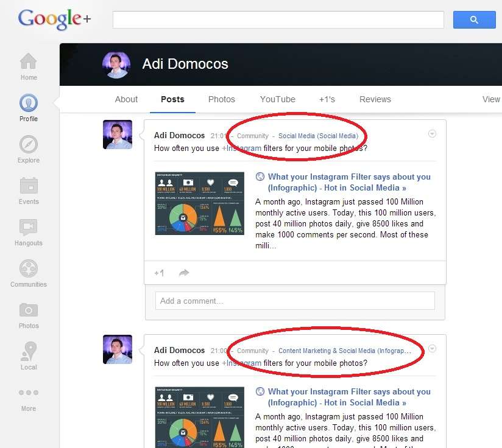Open the Social Media (Social Media) community link
Screen dimensions: 502x448
pyautogui.click(x=318, y=136)
